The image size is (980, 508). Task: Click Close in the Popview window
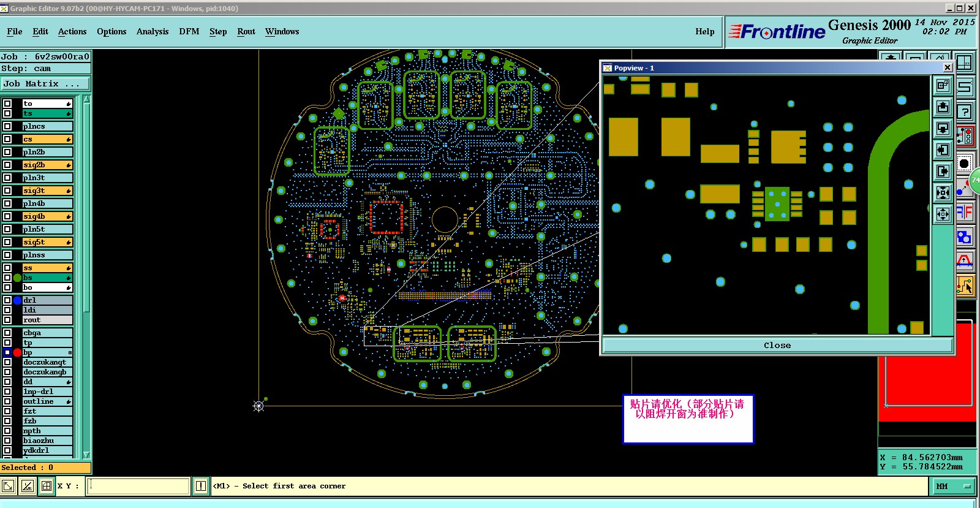coord(777,345)
